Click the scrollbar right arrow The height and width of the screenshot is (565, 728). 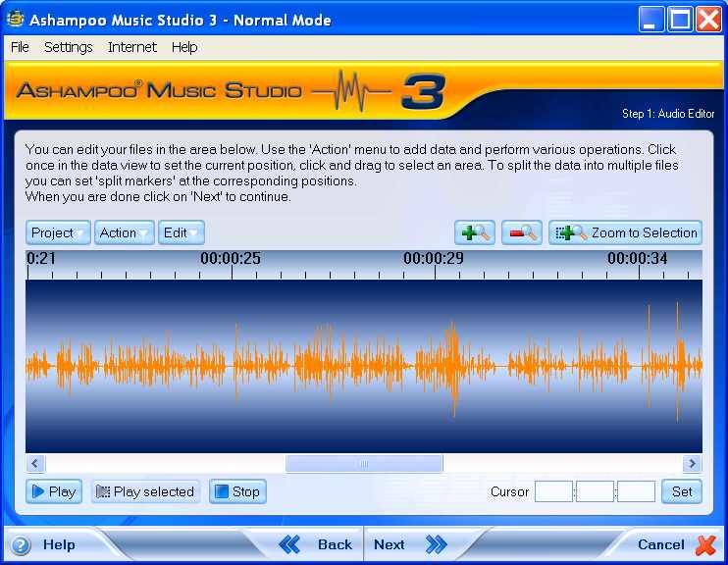pyautogui.click(x=692, y=464)
